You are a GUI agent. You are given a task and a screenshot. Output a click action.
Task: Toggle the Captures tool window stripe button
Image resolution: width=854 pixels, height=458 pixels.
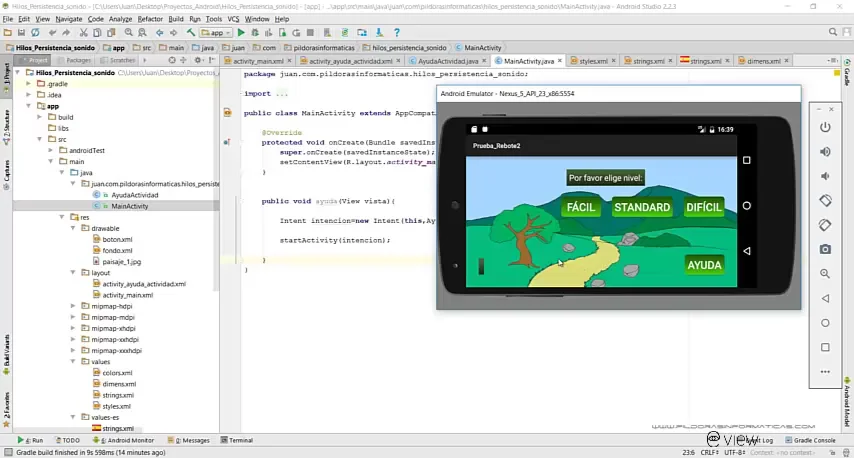[x=6, y=174]
